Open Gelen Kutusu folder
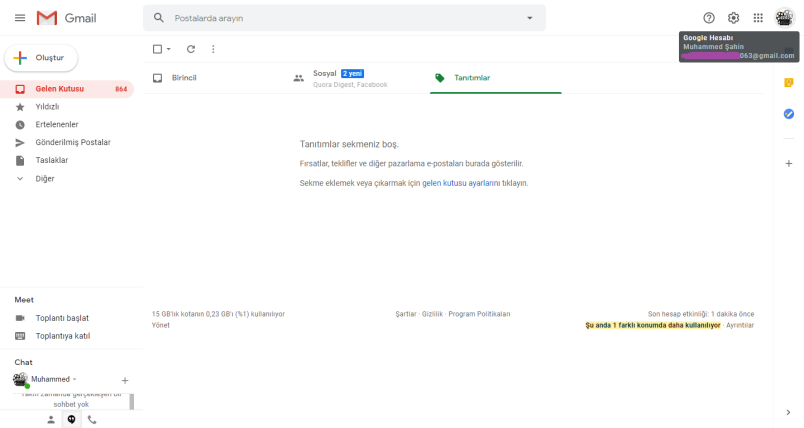 coord(67,89)
